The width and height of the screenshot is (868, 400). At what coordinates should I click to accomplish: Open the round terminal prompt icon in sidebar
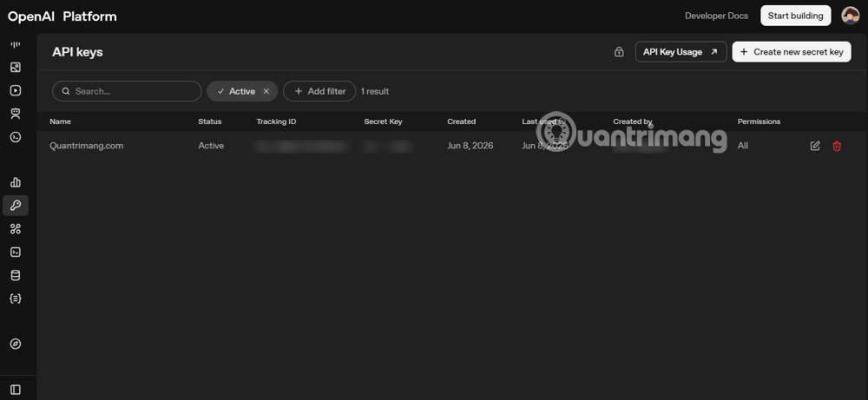pyautogui.click(x=16, y=137)
